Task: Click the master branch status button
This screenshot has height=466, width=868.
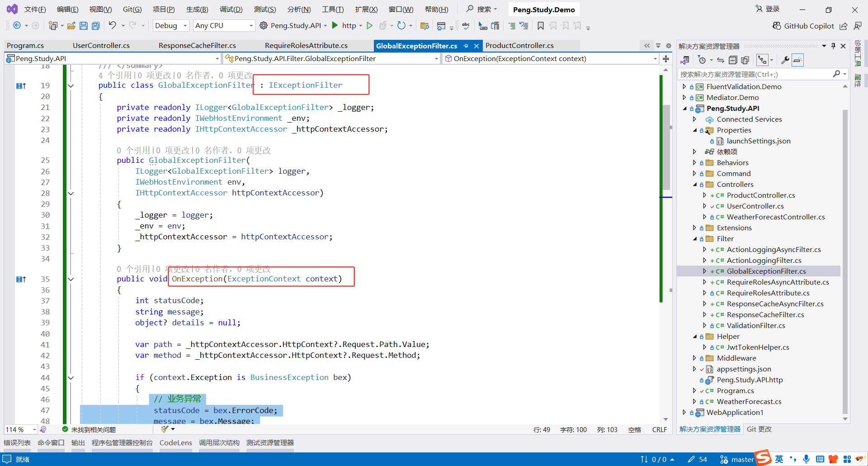Action: [x=737, y=459]
